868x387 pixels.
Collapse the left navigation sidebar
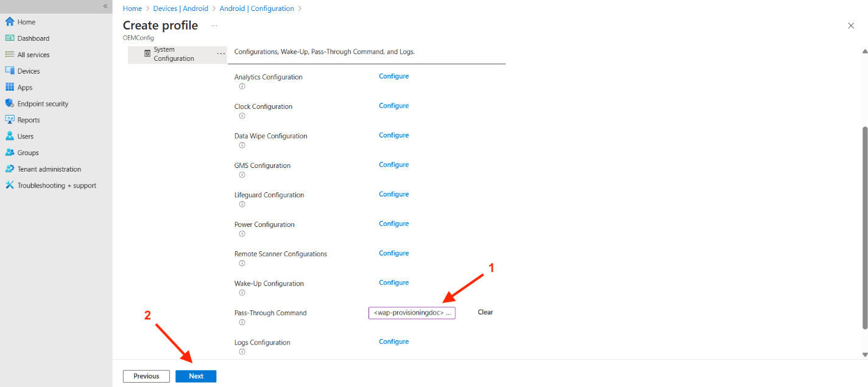(x=105, y=6)
